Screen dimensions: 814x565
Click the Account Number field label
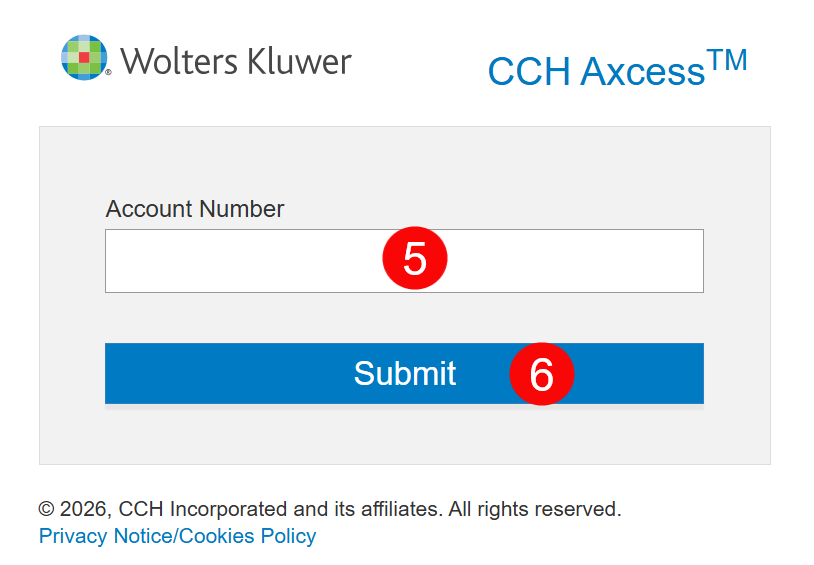point(195,209)
